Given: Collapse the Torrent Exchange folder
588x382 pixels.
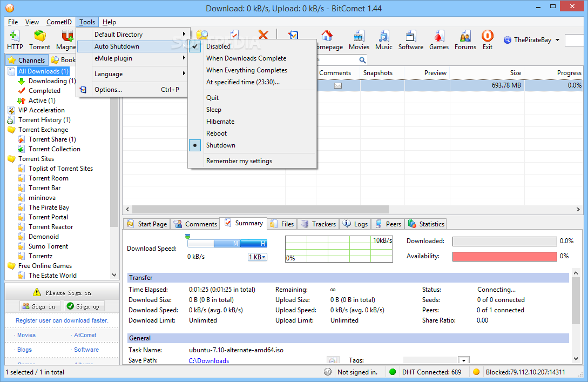Looking at the screenshot, I should 12,130.
